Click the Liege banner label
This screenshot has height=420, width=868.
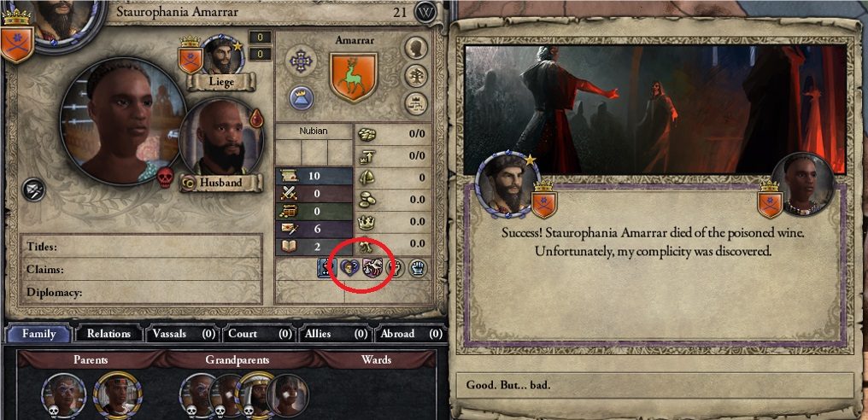coord(221,83)
